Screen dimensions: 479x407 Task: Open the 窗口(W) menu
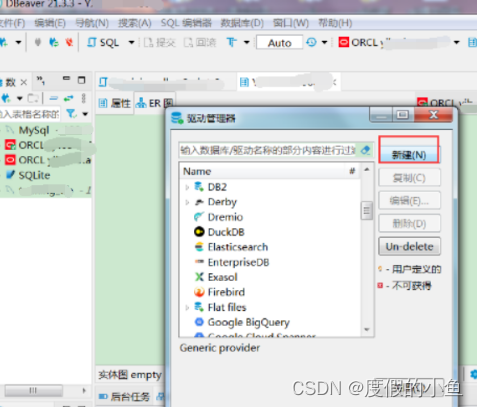(291, 23)
